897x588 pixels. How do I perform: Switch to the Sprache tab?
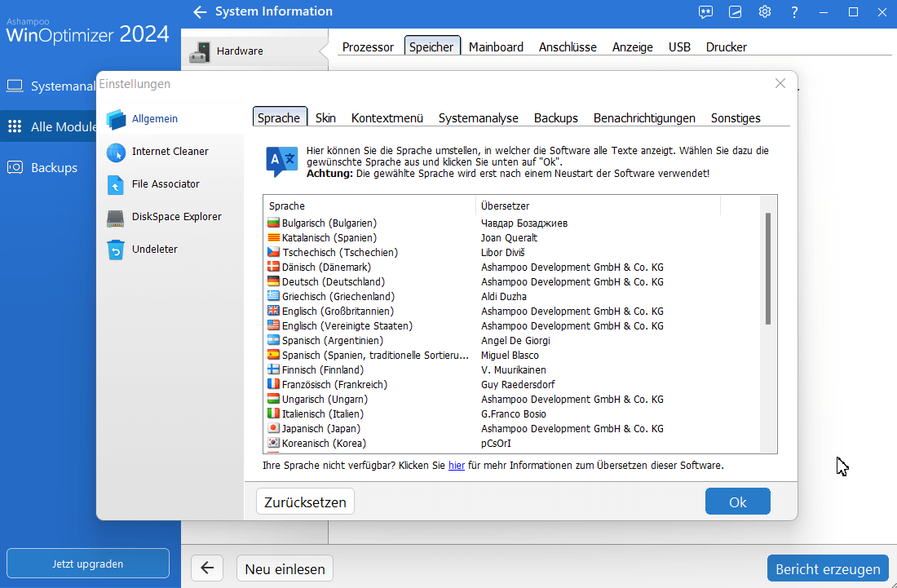click(279, 117)
